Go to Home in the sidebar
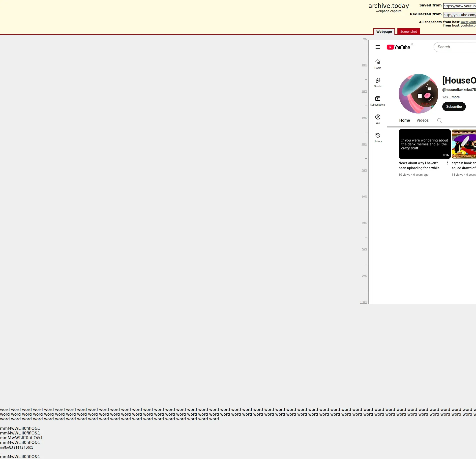 pos(378,64)
